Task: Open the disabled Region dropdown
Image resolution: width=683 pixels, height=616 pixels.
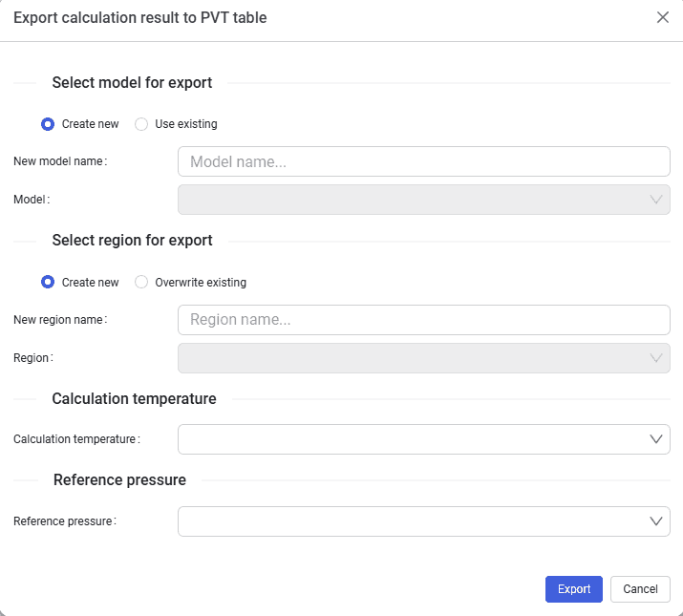Action: pos(423,358)
